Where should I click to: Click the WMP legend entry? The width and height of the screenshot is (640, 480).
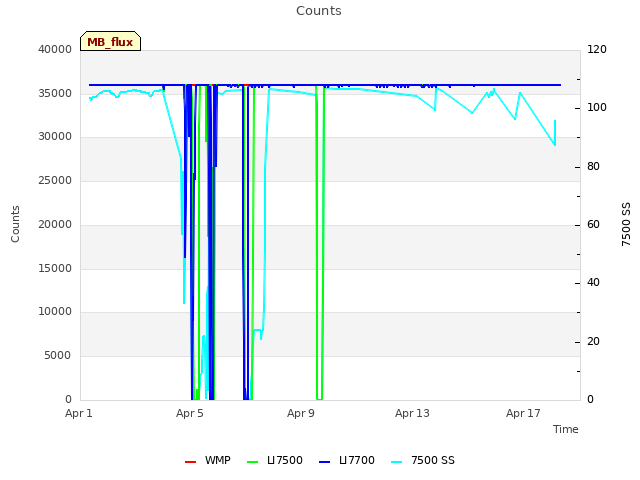pyautogui.click(x=208, y=460)
